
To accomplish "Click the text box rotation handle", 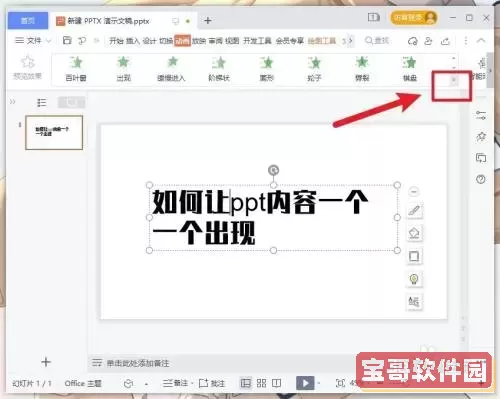I will pyautogui.click(x=273, y=170).
